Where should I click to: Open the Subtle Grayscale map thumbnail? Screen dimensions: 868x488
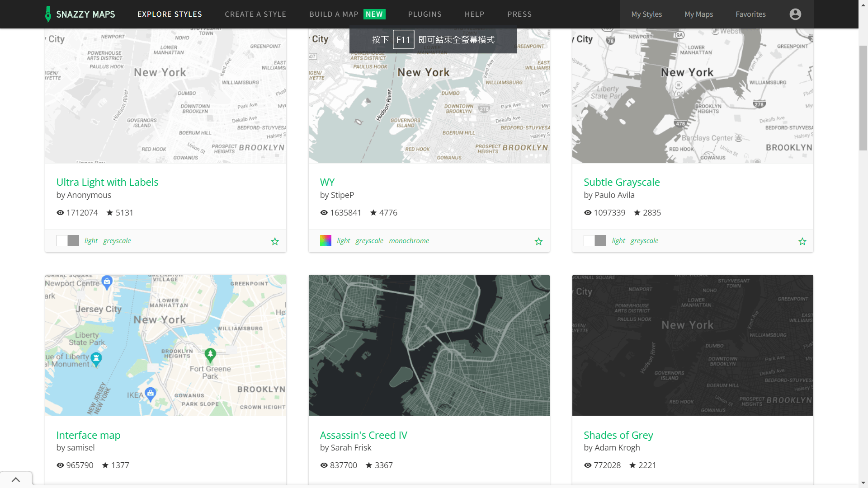point(693,96)
